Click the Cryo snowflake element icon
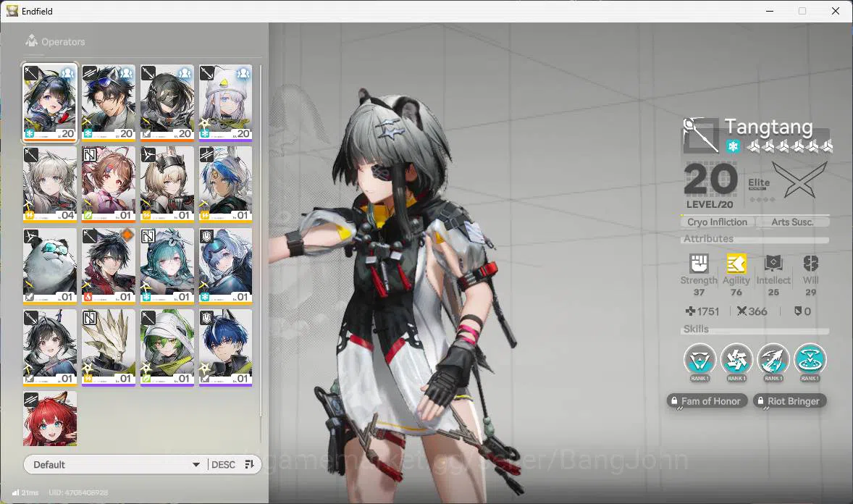Screen dimensions: 853x504 [733, 146]
